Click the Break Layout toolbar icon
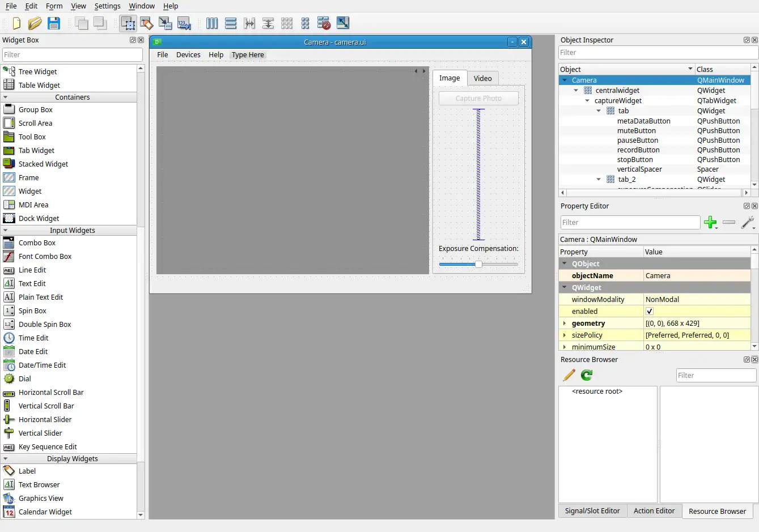Screen dimensions: 759x532 pos(324,23)
